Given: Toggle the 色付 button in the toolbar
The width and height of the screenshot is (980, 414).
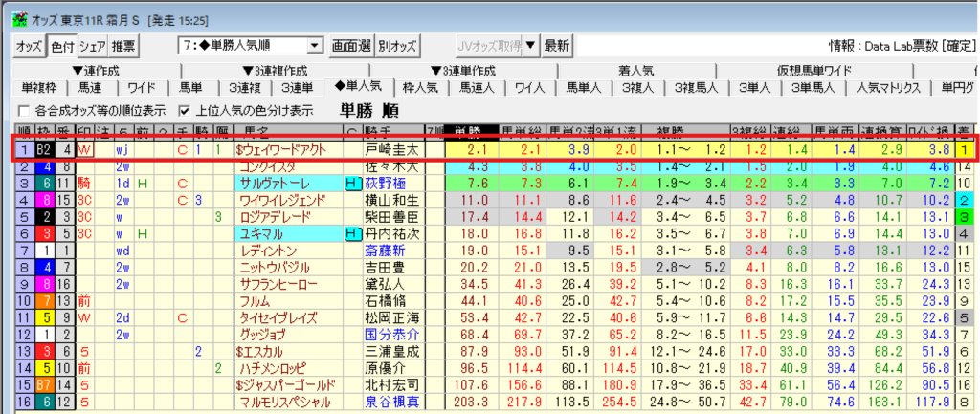Looking at the screenshot, I should (61, 45).
